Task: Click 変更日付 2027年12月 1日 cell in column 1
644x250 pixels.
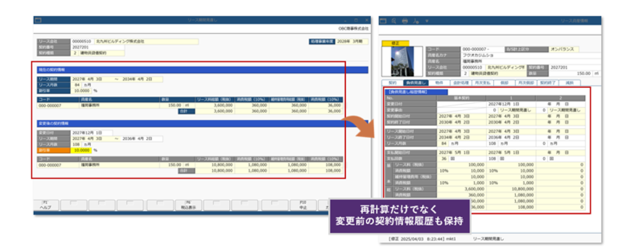Action: [x=511, y=104]
